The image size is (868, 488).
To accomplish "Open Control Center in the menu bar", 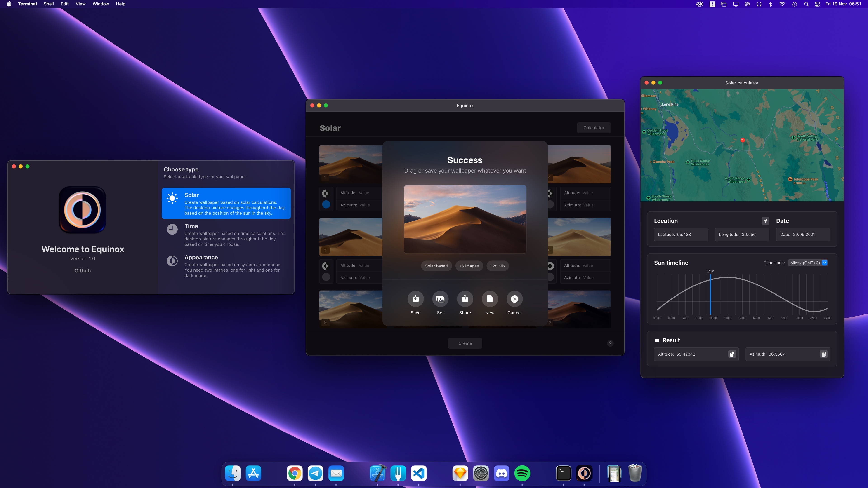I will tap(817, 4).
